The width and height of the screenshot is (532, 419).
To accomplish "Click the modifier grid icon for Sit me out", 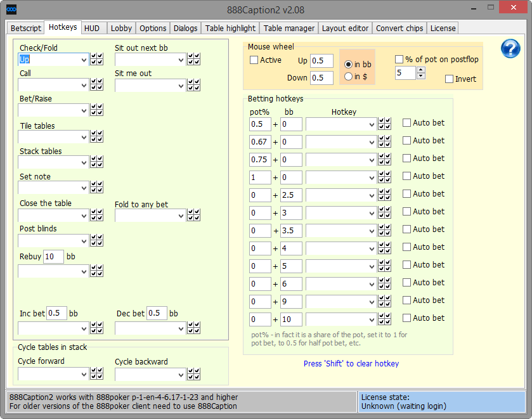I will 194,85.
